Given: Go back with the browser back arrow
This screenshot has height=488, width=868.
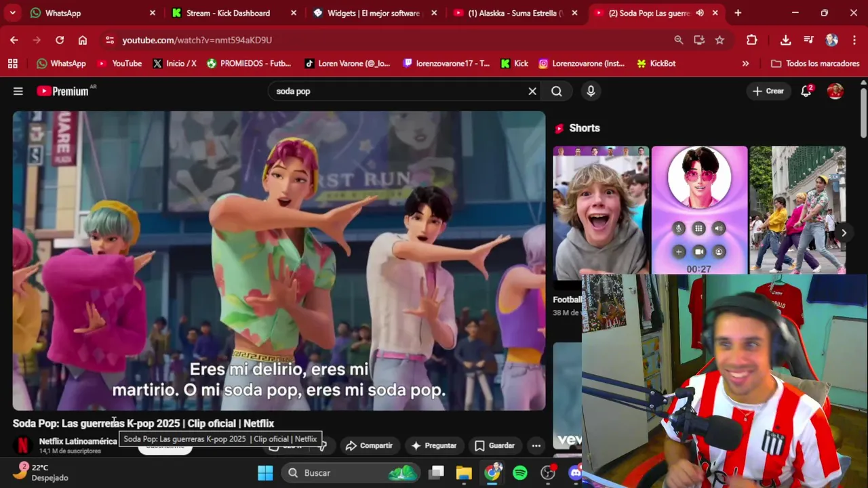Looking at the screenshot, I should tap(14, 40).
